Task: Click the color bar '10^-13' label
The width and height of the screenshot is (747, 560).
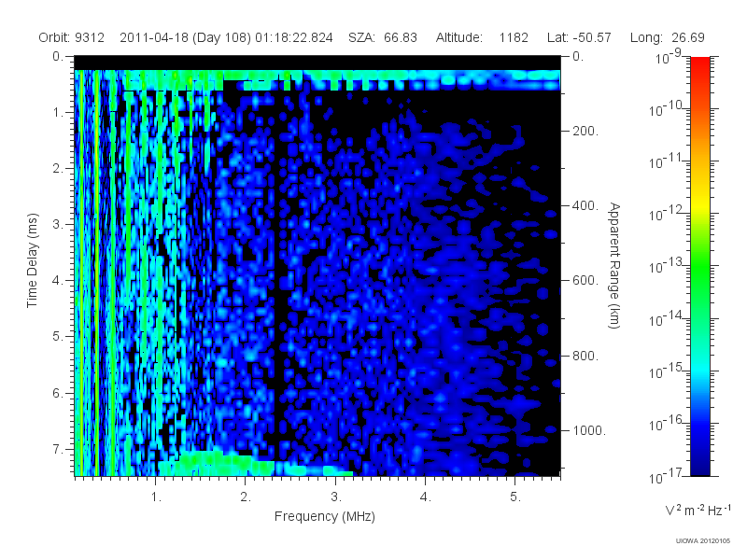Action: coord(667,267)
